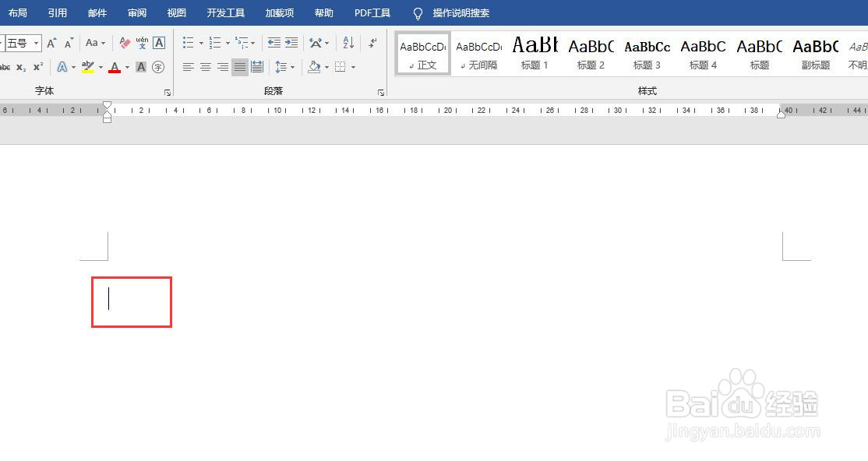Start a numbered list
Screen dimensions: 868x461
coord(215,43)
